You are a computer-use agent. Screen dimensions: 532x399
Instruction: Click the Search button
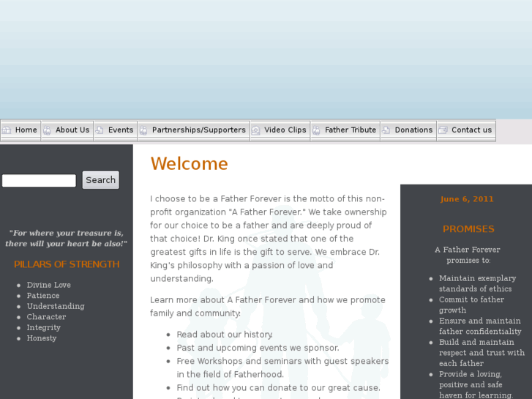[x=101, y=180]
